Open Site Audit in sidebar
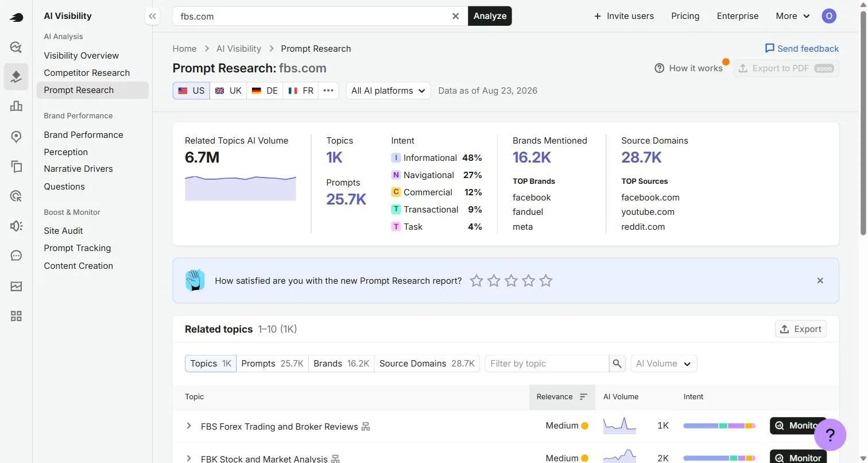Viewport: 868px width, 463px height. pyautogui.click(x=63, y=230)
